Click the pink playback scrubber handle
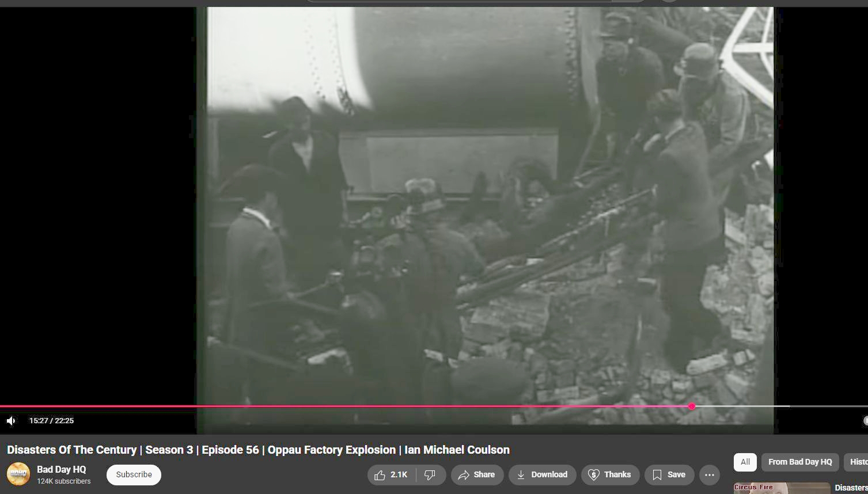This screenshot has height=494, width=868. (692, 406)
